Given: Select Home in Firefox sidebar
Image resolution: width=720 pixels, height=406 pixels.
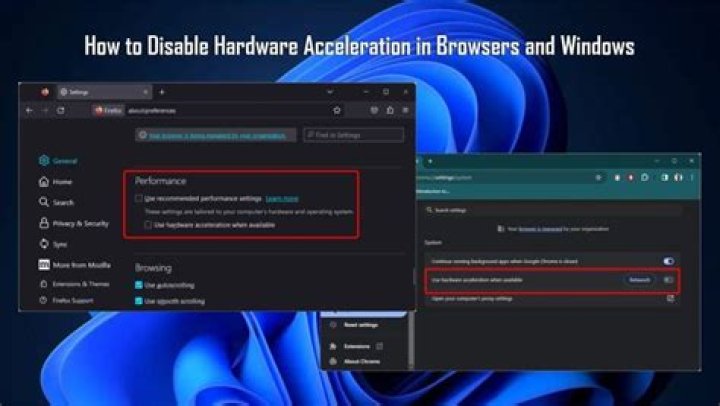Looking at the screenshot, I should [x=56, y=182].
